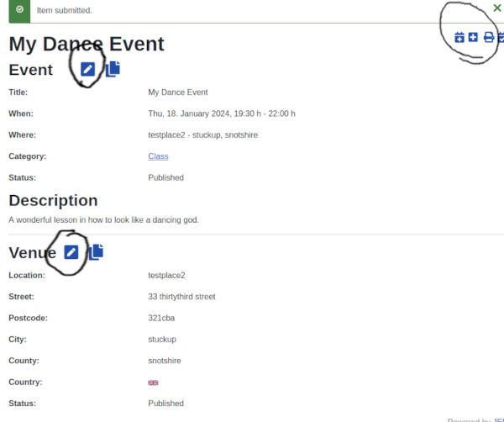
Task: Click 'testplace2 - stuckup, snotshire' Where value
Action: click(x=202, y=135)
